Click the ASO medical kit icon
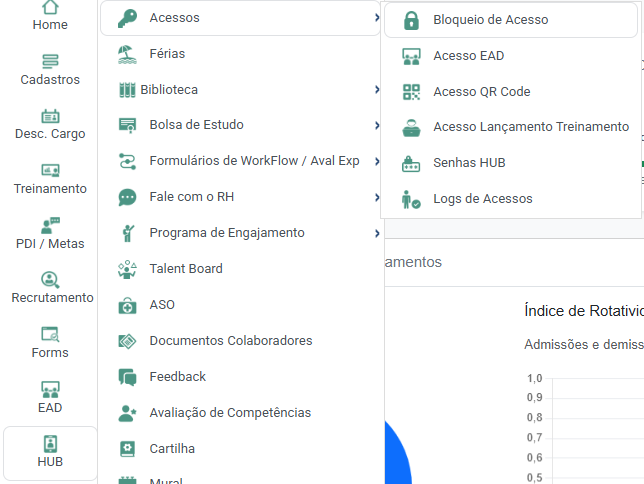 tap(127, 305)
